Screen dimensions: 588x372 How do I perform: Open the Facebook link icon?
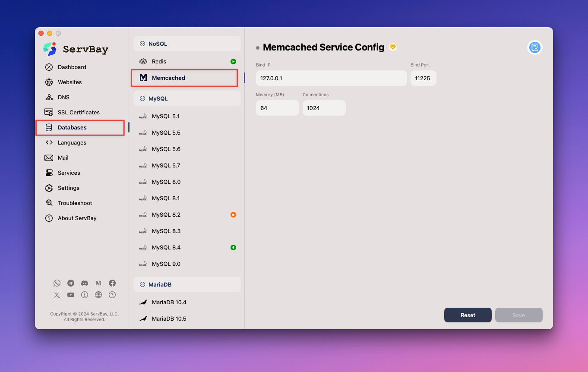(112, 283)
